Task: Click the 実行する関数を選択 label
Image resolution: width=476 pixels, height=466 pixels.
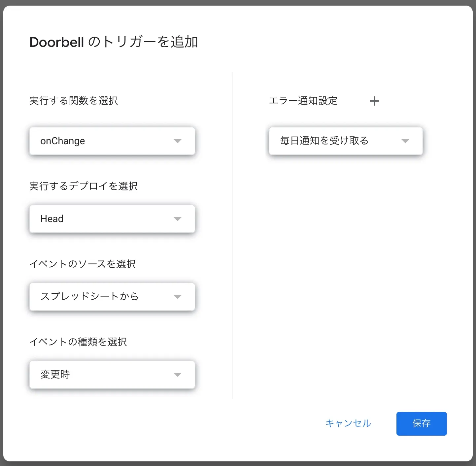Action: point(74,101)
